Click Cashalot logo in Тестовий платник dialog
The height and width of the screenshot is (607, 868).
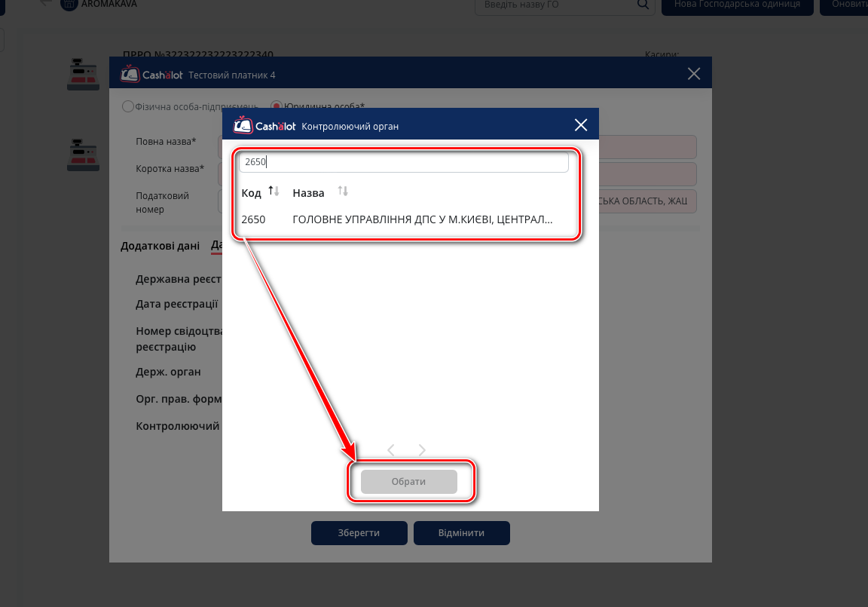[151, 75]
